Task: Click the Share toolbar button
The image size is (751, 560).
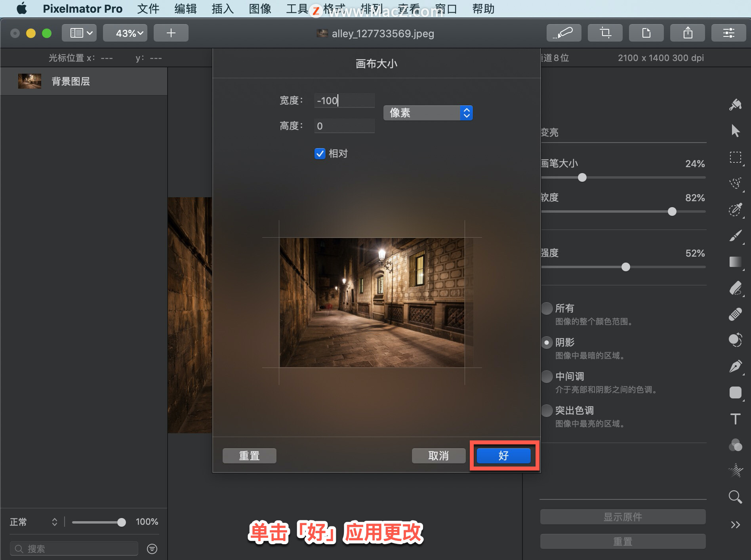Action: [x=687, y=33]
